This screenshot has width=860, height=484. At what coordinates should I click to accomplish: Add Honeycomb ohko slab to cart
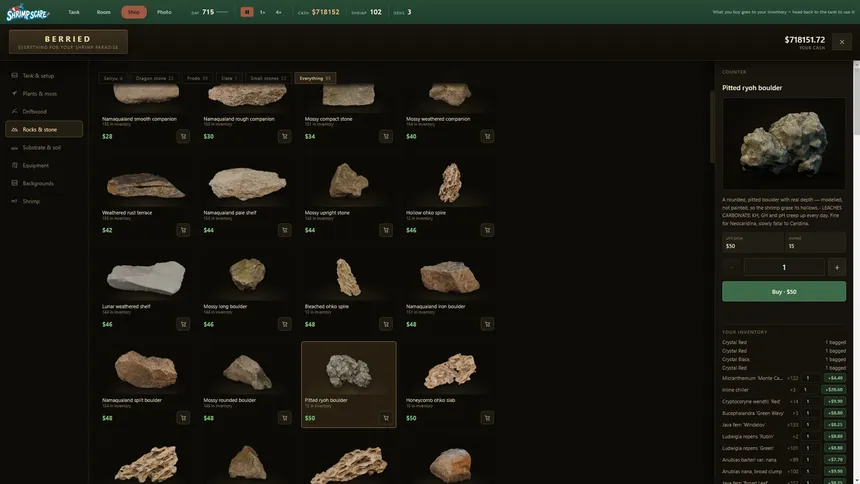coord(487,418)
